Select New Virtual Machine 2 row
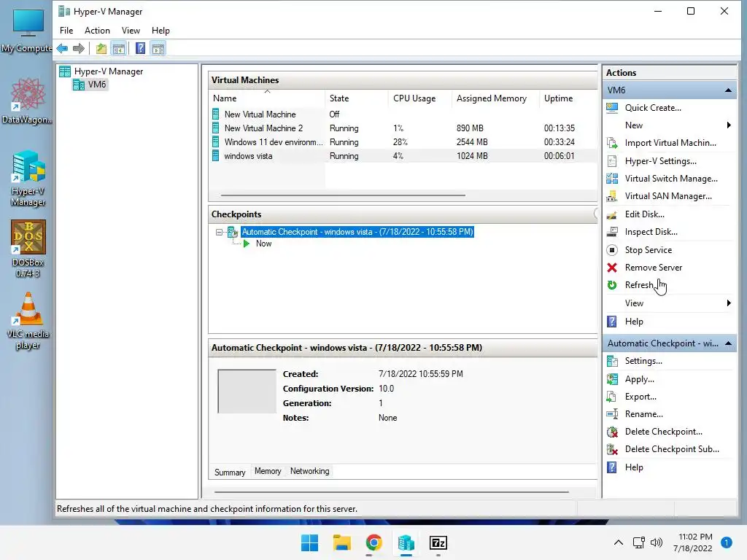 point(403,128)
